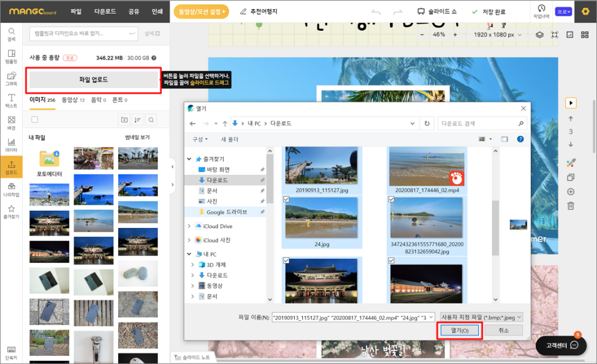Uncheck the 3472432361555771680 image checkbox
The image size is (597, 364).
(391, 199)
